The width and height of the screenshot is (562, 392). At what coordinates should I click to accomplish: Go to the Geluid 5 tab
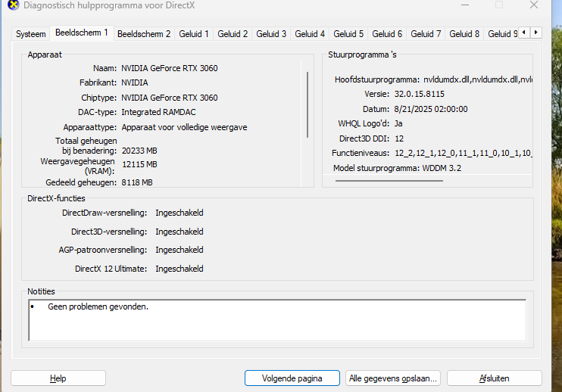pos(348,34)
